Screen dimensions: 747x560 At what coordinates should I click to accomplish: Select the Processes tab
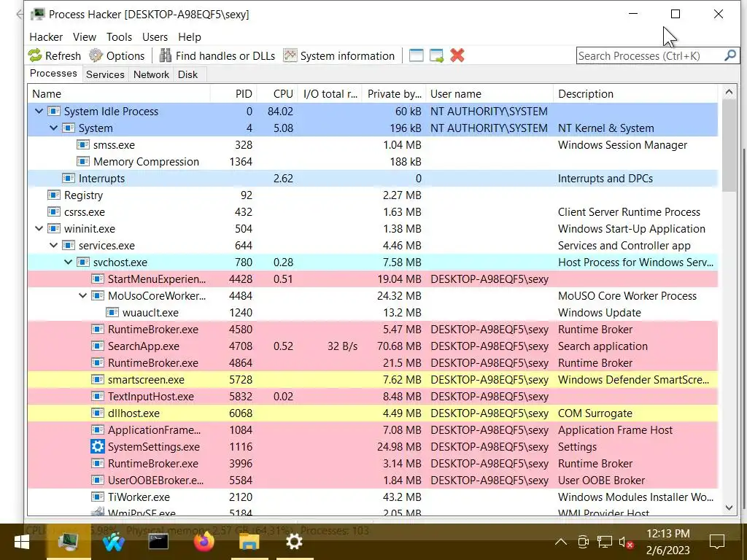53,74
